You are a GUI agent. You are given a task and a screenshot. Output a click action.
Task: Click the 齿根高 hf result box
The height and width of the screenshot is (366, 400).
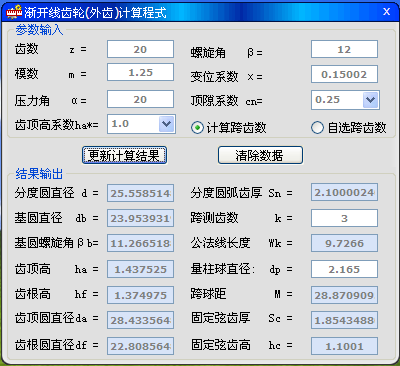pyautogui.click(x=140, y=295)
